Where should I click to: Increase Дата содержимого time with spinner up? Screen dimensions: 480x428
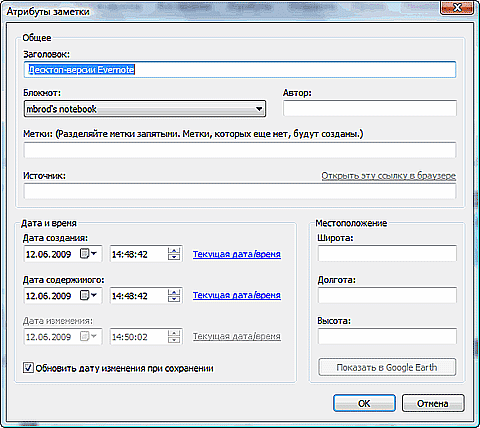click(174, 292)
